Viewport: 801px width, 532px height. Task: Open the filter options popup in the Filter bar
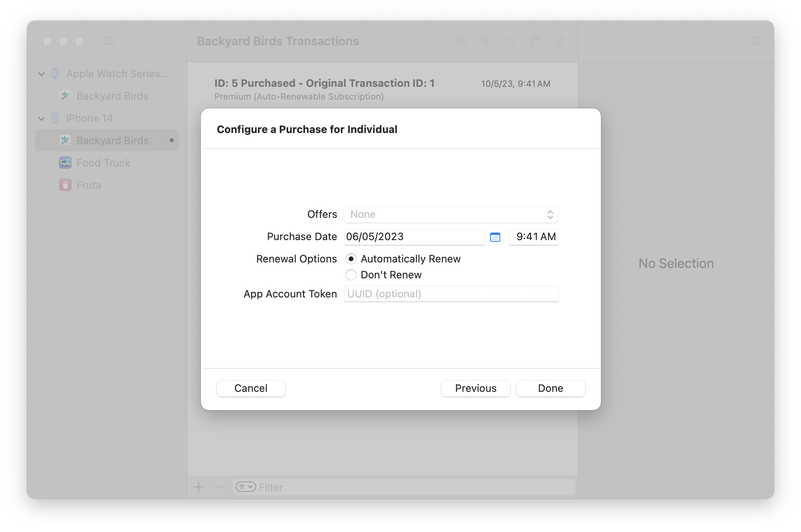tap(245, 487)
